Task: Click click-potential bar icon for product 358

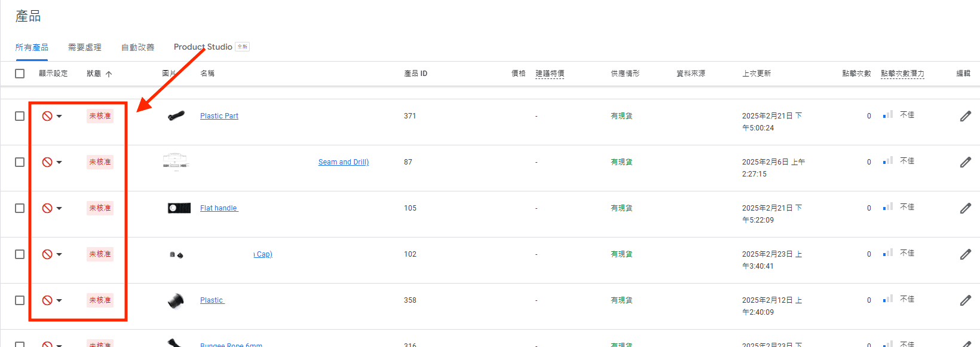Action: (x=888, y=299)
